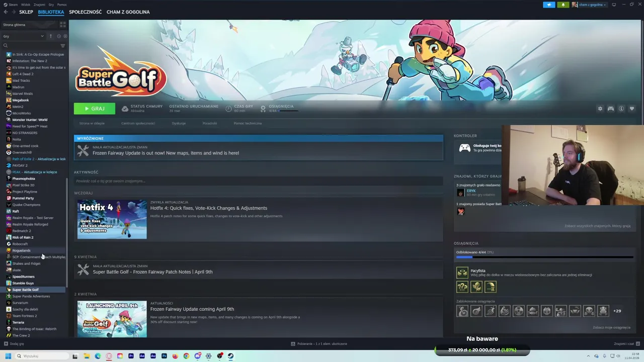Viewport: 644px width, 362px height.
Task: Go forward with the navigation arrow
Action: coord(13,12)
